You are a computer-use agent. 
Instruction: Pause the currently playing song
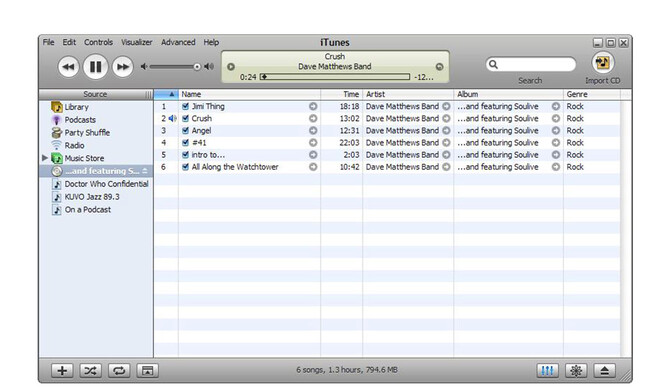tap(96, 66)
